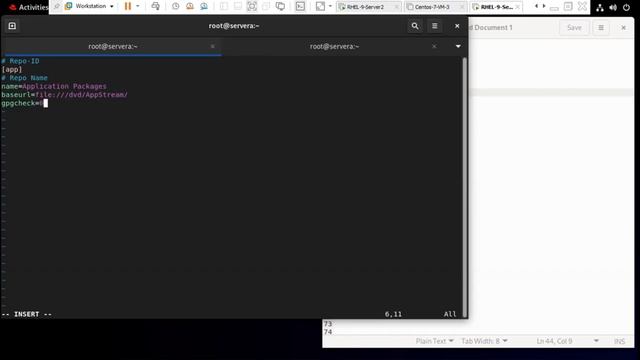Click the name=Application Packages line
The image size is (640, 360).
[x=54, y=86]
